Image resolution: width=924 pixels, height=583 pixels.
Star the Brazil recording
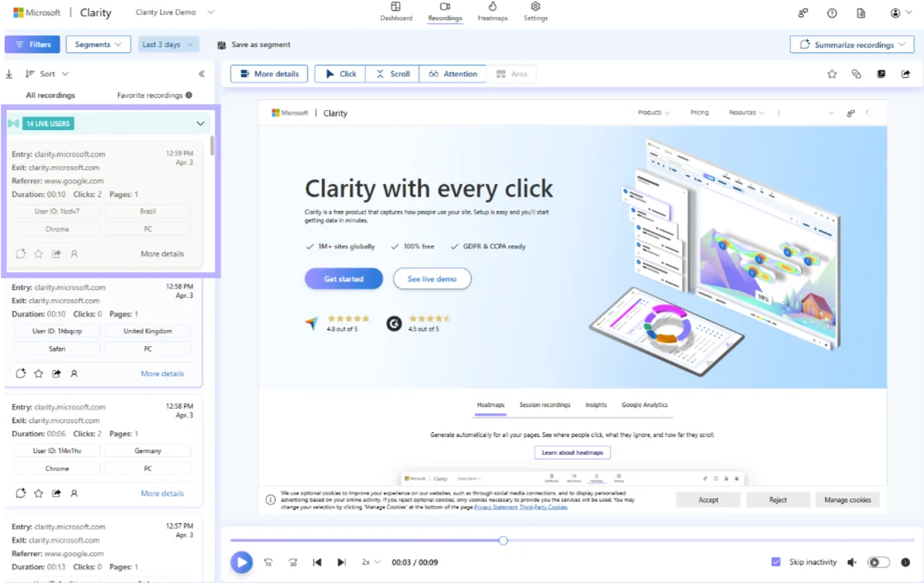pyautogui.click(x=38, y=254)
